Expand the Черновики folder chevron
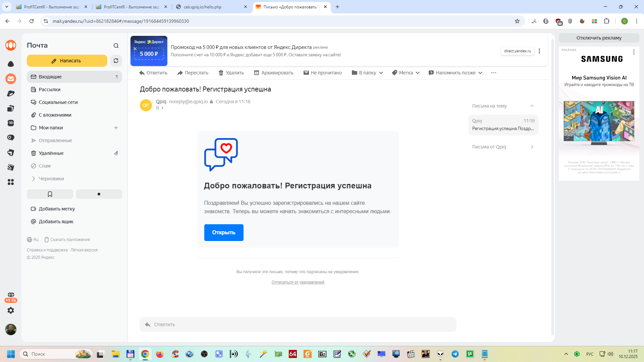This screenshot has width=644, height=362. tap(34, 179)
